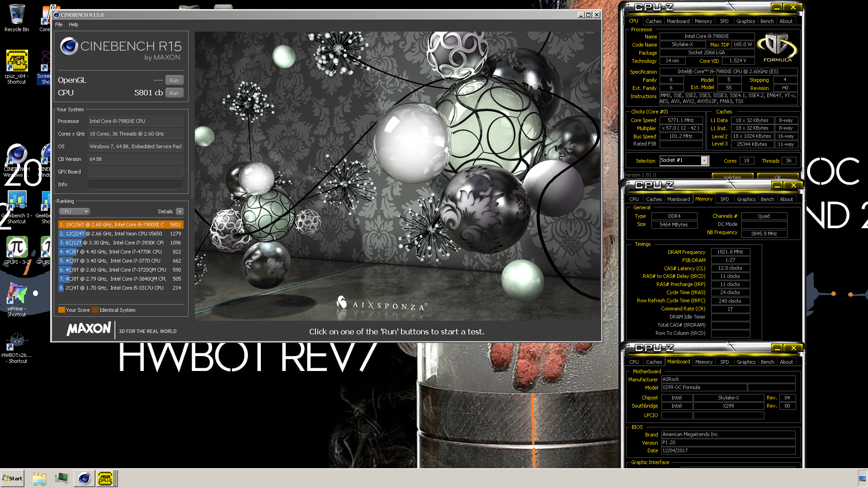The width and height of the screenshot is (868, 488).
Task: Click the NB Frequency value 3845.9 MHz
Action: click(x=764, y=234)
